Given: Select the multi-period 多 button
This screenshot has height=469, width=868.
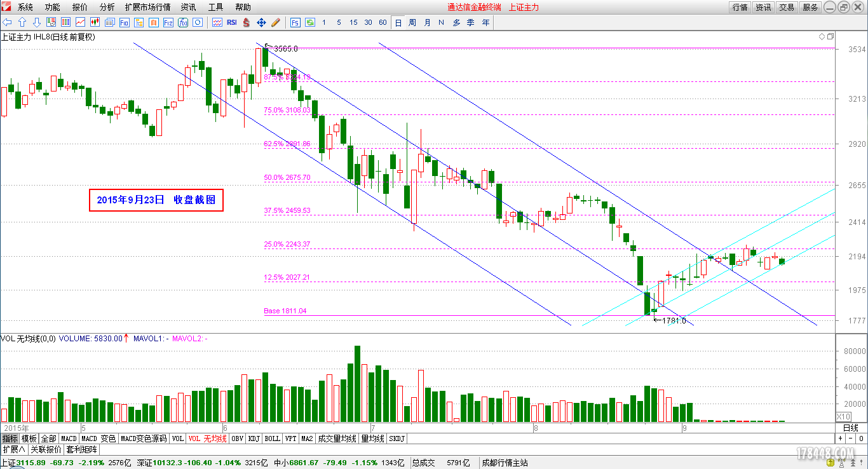Looking at the screenshot, I should click(x=456, y=22).
